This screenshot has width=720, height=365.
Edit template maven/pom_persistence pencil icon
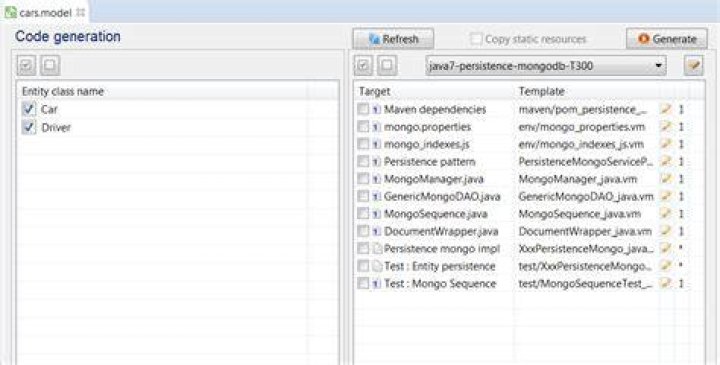pos(665,109)
